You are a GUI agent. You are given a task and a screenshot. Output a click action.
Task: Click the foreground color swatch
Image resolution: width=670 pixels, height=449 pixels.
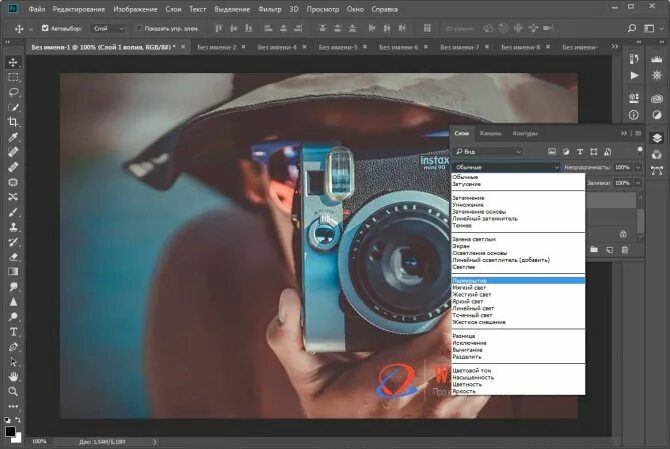[10, 431]
